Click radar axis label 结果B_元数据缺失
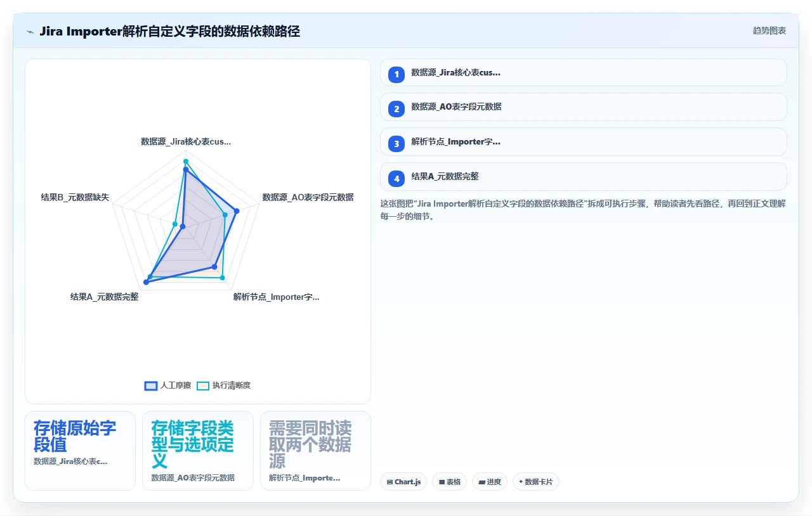This screenshot has height=516, width=812. coord(75,197)
